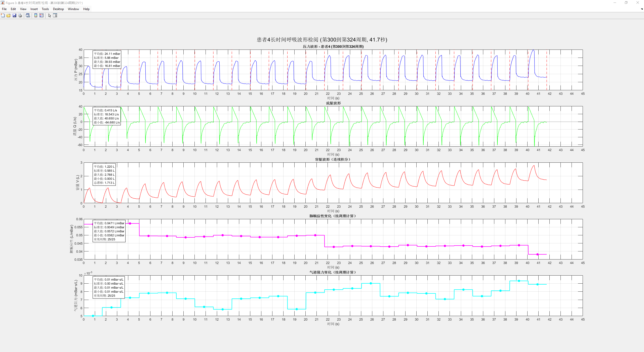Click the 流量 Q (L/s) y-axis label
The image size is (644, 352).
click(75, 126)
